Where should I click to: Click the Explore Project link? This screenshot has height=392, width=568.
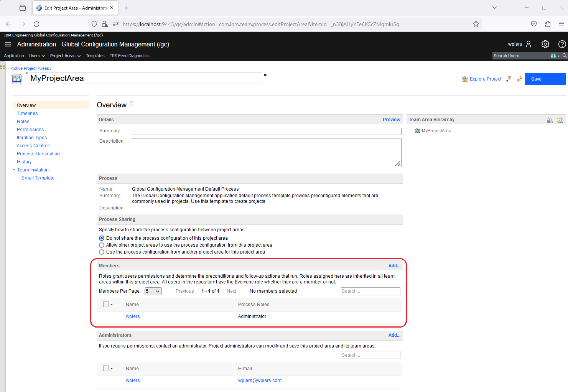(486, 79)
